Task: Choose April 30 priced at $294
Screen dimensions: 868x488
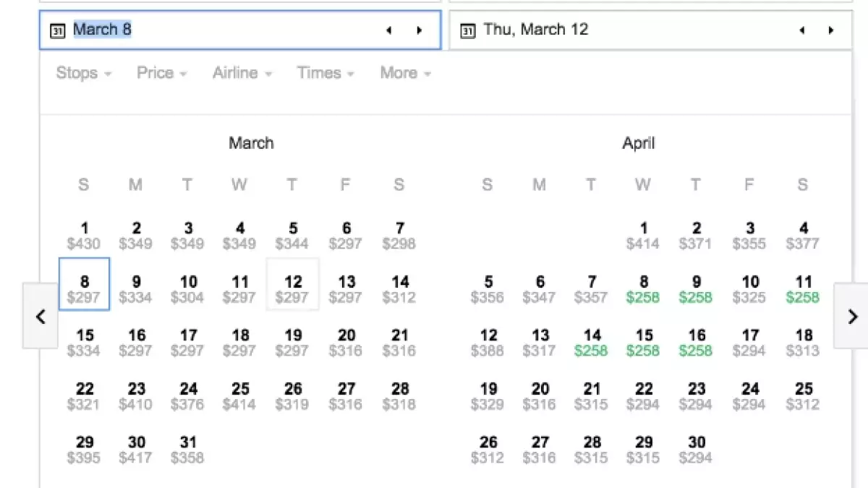Action: click(696, 450)
